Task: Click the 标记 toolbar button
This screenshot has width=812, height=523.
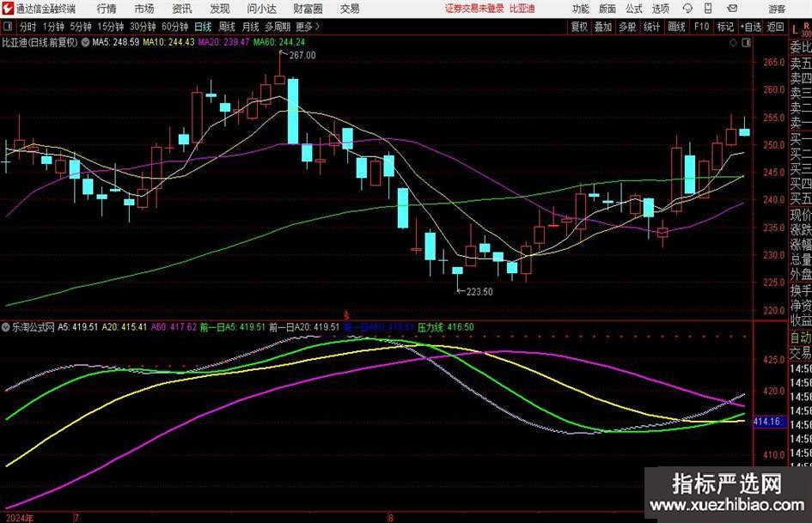Action: pyautogui.click(x=725, y=27)
